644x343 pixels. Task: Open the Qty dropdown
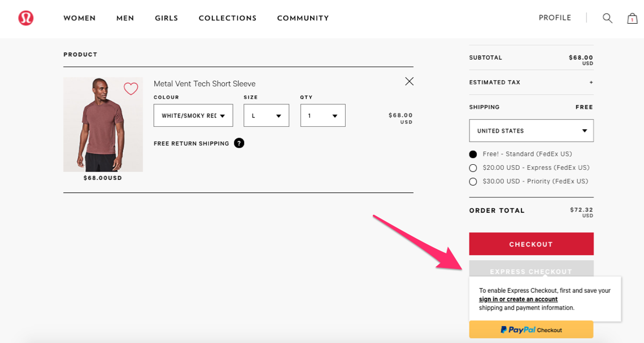coord(323,115)
